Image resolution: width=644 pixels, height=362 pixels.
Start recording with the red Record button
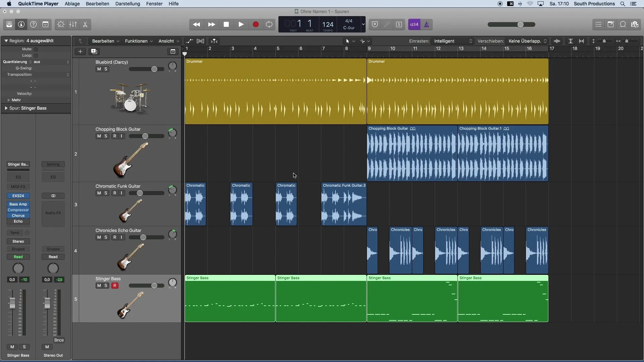256,24
